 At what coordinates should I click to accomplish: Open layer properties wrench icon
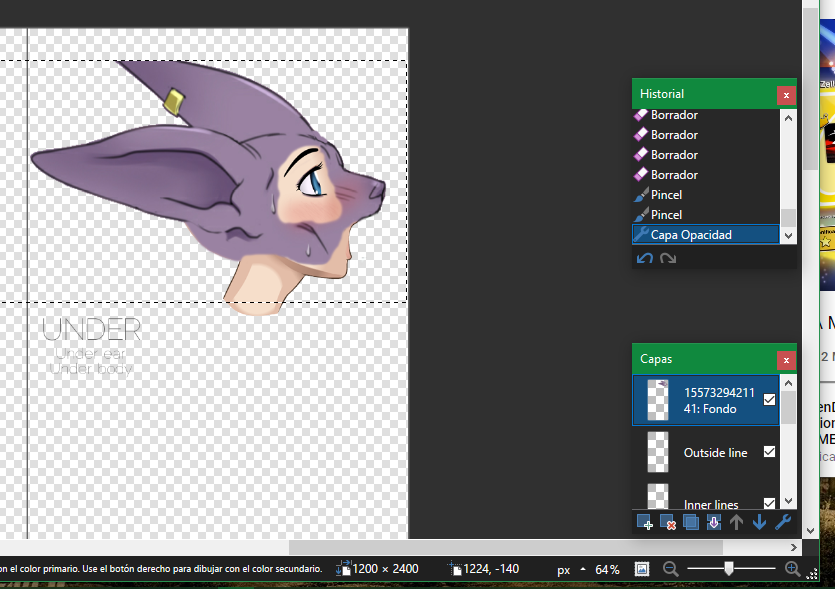click(783, 522)
